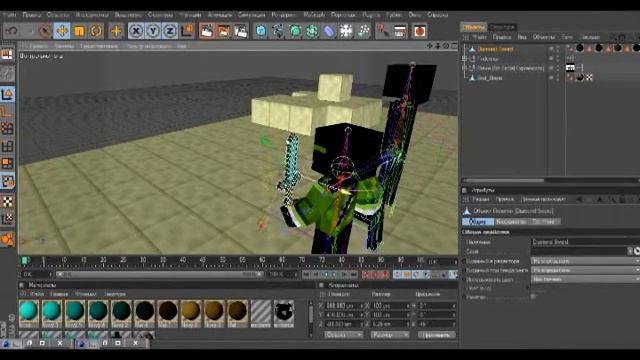Open the Size dropdown under Coordinates
The image size is (640, 360).
[390, 335]
